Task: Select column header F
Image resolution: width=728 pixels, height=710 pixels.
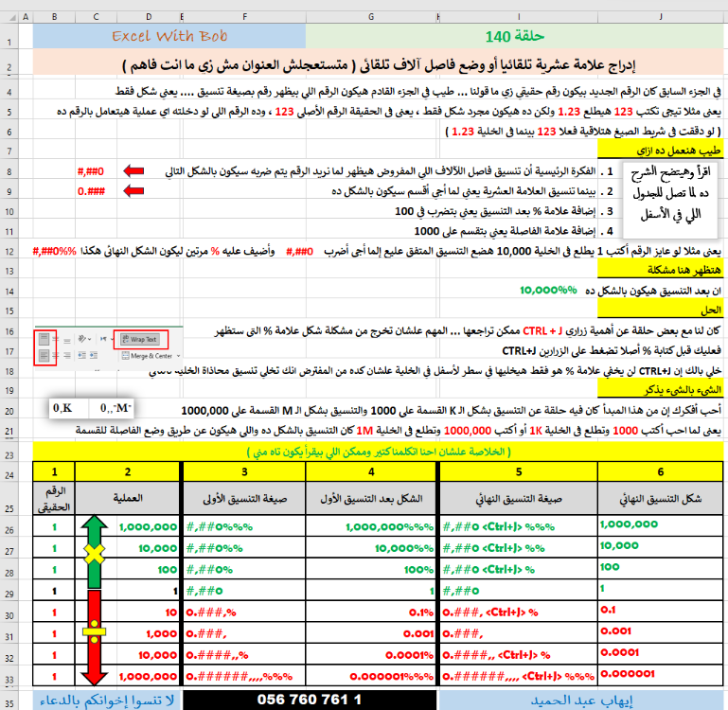Action: tap(244, 17)
